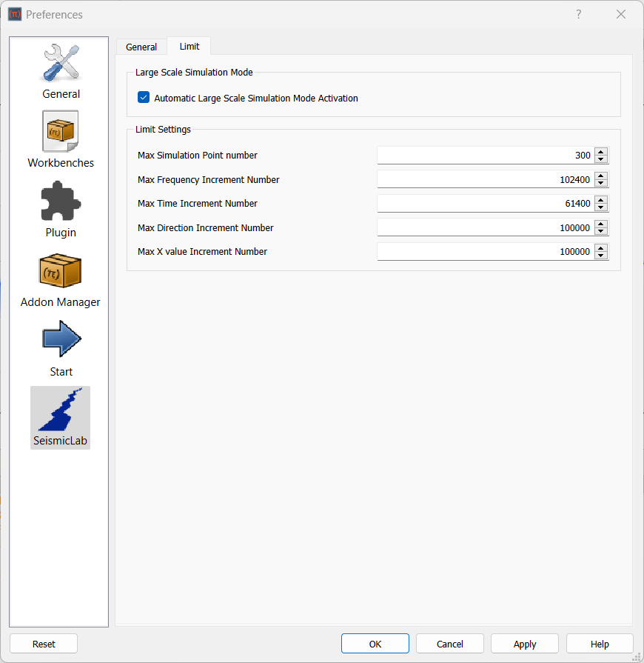Switch to the General tab
Image resolution: width=644 pixels, height=663 pixels.
pos(141,46)
